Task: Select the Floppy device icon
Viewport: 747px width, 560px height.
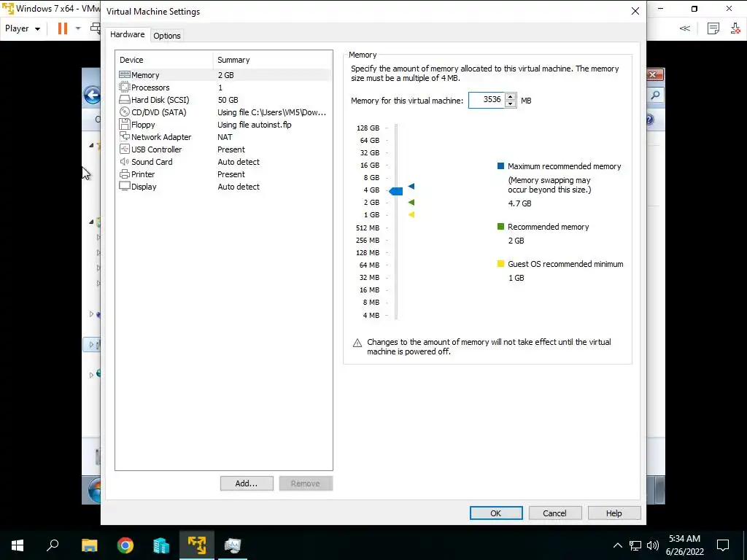Action: (x=124, y=124)
